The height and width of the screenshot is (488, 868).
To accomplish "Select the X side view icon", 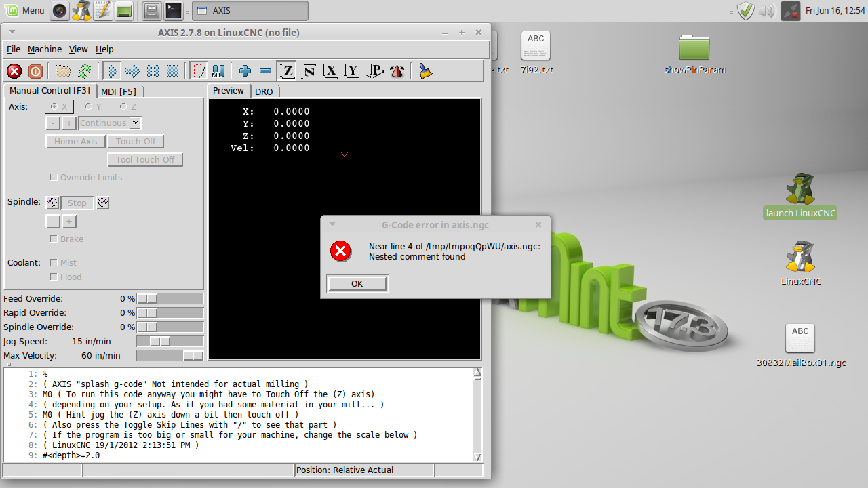I will [x=330, y=71].
